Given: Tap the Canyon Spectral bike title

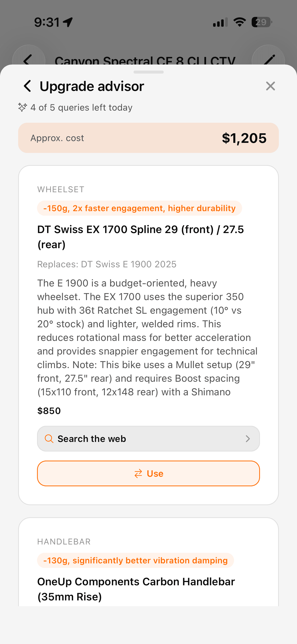Looking at the screenshot, I should click(x=145, y=60).
